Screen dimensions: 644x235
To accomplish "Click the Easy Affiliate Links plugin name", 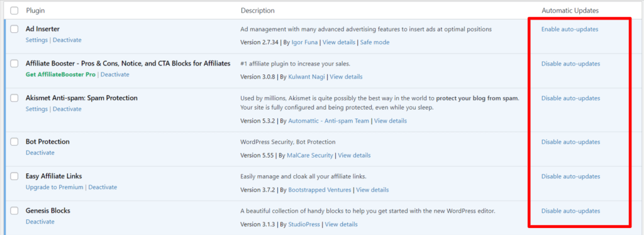I will point(54,176).
